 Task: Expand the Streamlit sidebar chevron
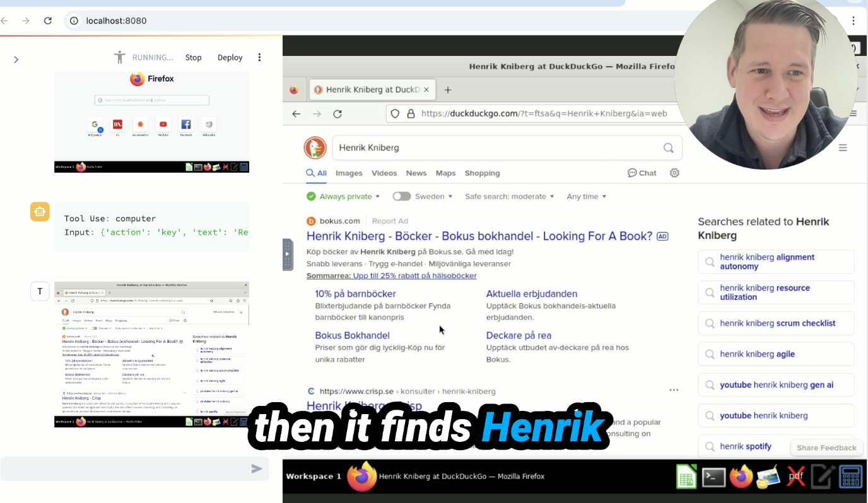(x=16, y=60)
